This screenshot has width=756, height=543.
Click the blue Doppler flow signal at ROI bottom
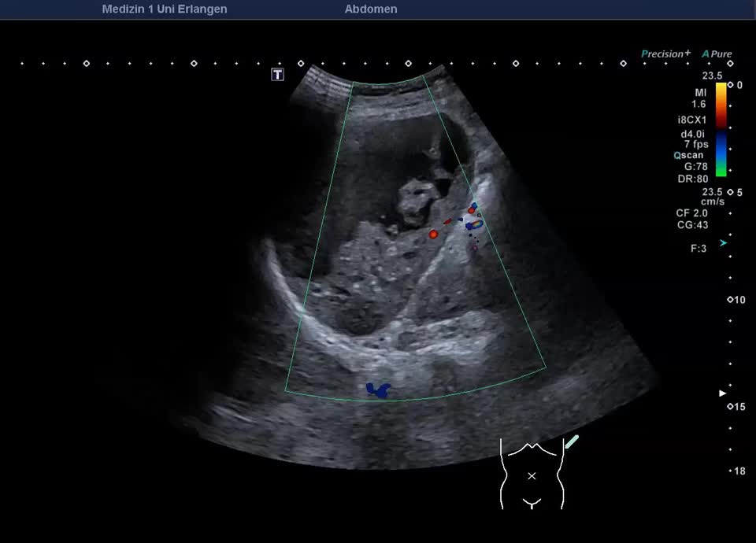click(379, 390)
